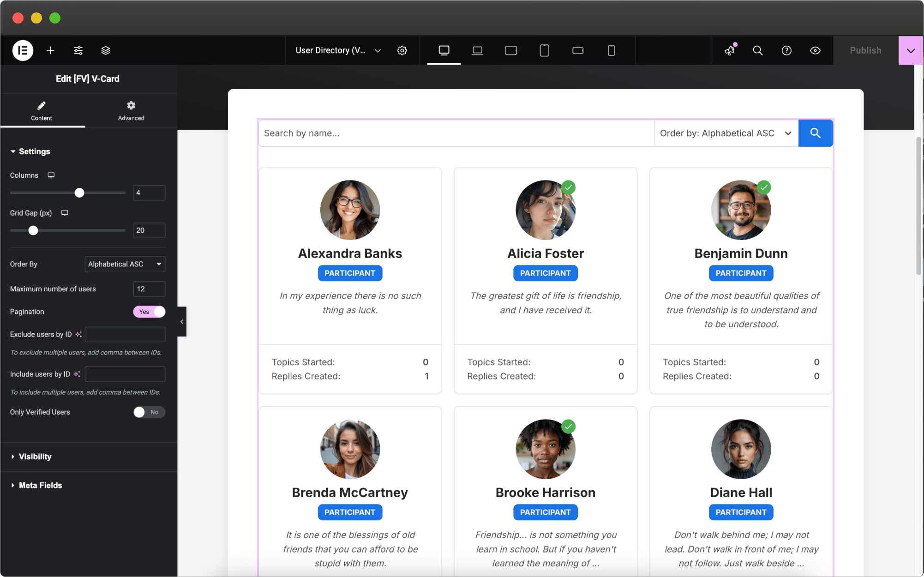Expand the Visibility section
924x577 pixels.
click(31, 457)
